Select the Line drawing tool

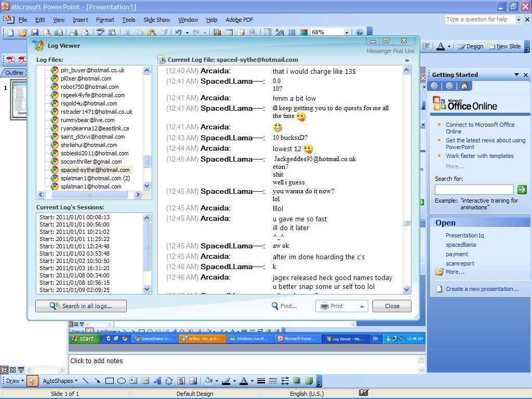pos(86,381)
